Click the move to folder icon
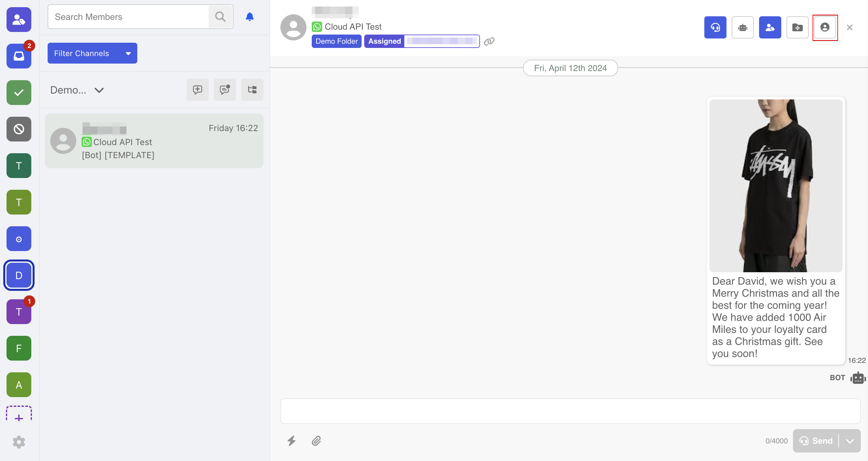 797,27
